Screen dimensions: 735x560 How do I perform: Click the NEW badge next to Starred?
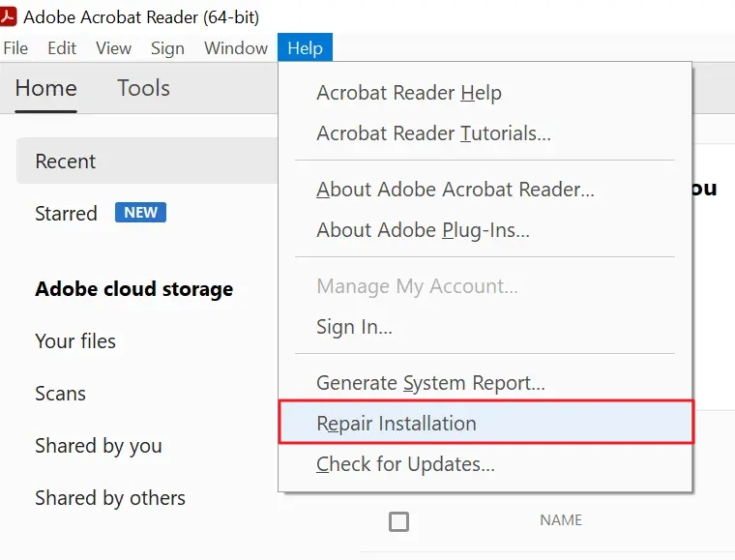click(140, 212)
